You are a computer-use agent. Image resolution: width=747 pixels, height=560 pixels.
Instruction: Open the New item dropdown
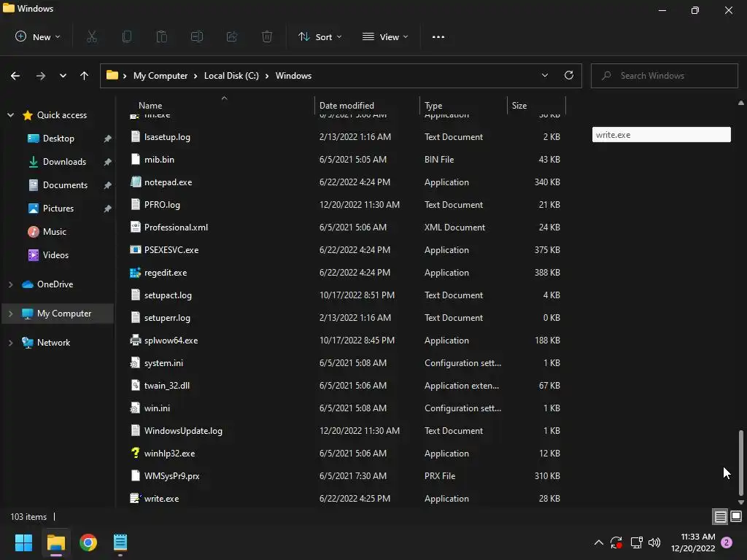[x=38, y=36]
